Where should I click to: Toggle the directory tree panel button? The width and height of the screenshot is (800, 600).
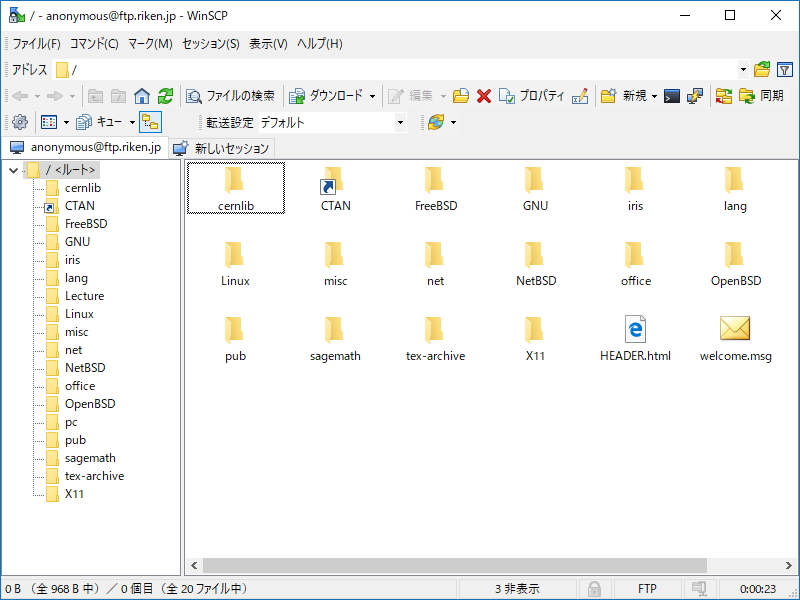click(x=150, y=122)
